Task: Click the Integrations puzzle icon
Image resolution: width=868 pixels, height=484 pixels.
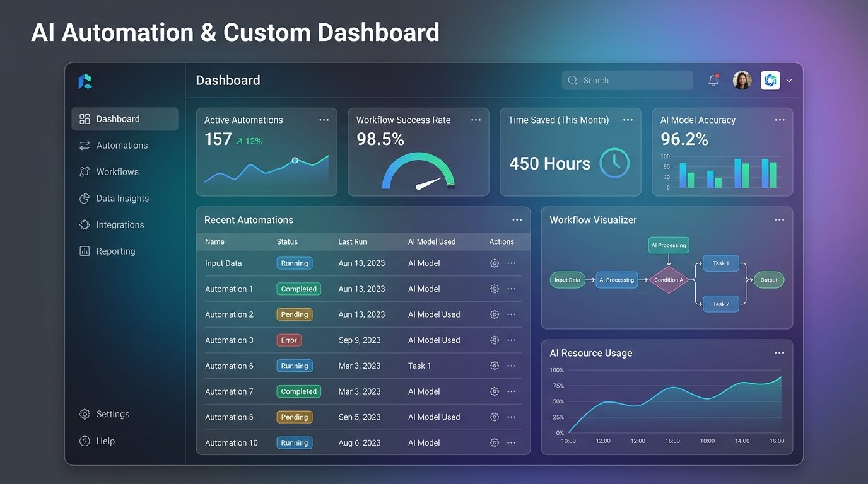Action: pos(85,225)
